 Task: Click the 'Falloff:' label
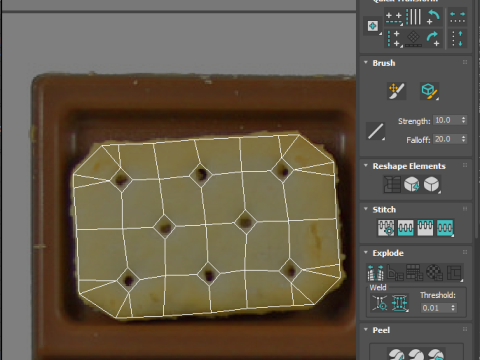(418, 140)
